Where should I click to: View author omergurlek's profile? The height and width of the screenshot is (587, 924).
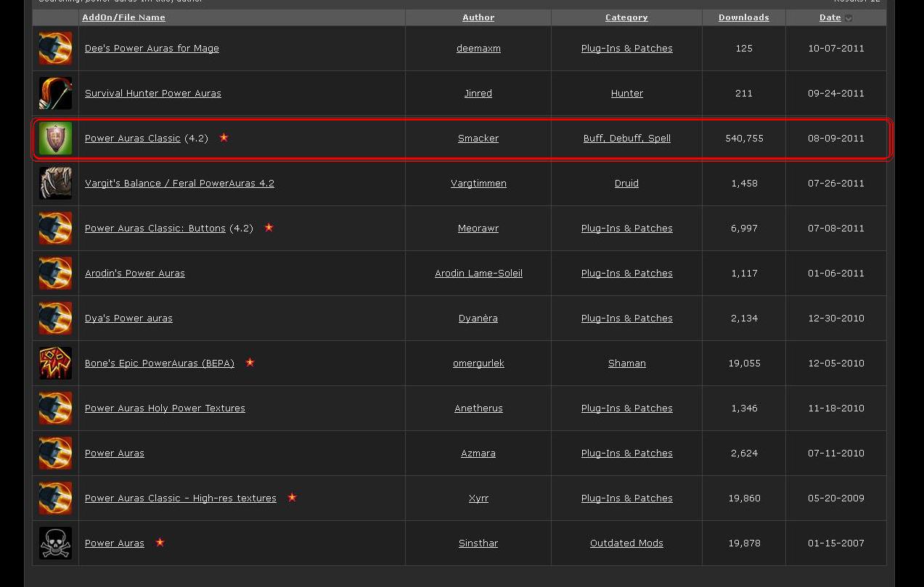coord(478,364)
